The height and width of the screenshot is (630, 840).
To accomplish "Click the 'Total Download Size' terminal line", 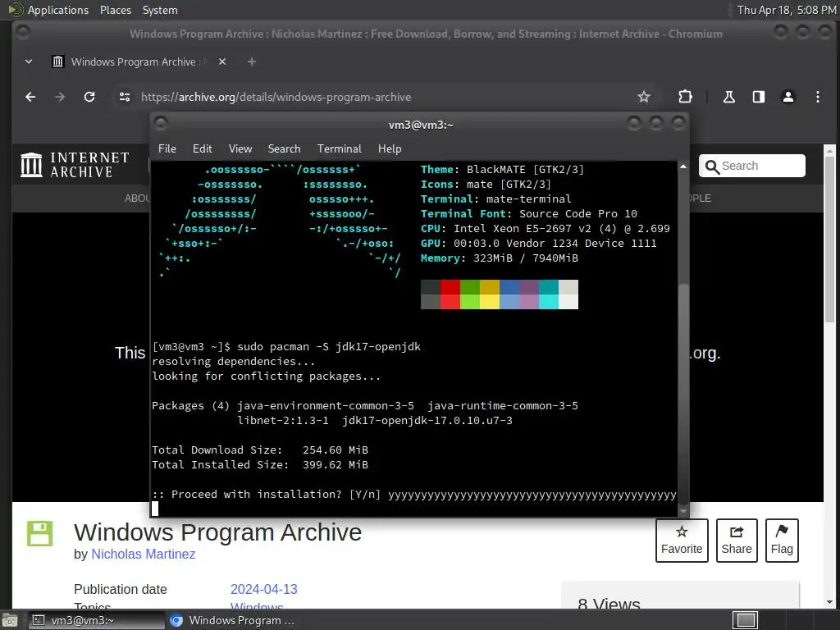I will click(260, 450).
